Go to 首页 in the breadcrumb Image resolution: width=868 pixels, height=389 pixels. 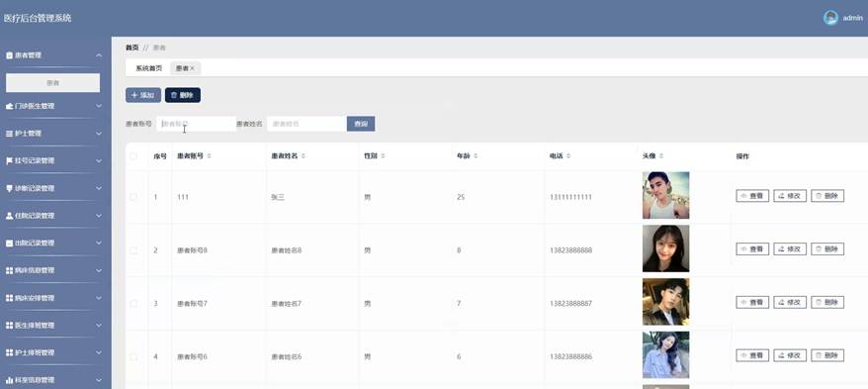131,48
